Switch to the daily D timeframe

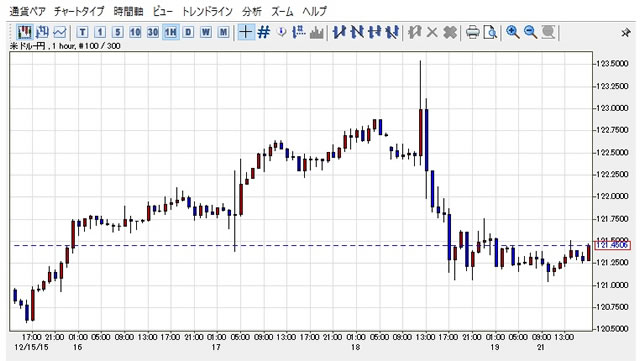pyautogui.click(x=188, y=32)
